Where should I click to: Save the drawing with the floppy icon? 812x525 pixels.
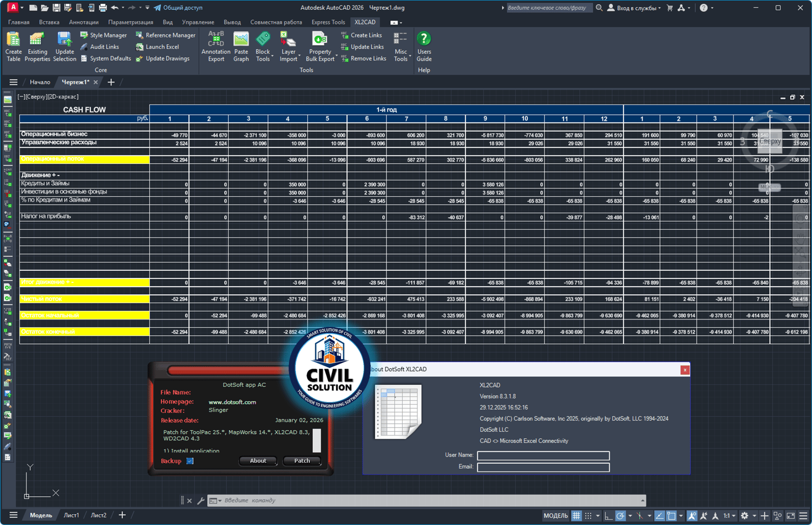56,8
